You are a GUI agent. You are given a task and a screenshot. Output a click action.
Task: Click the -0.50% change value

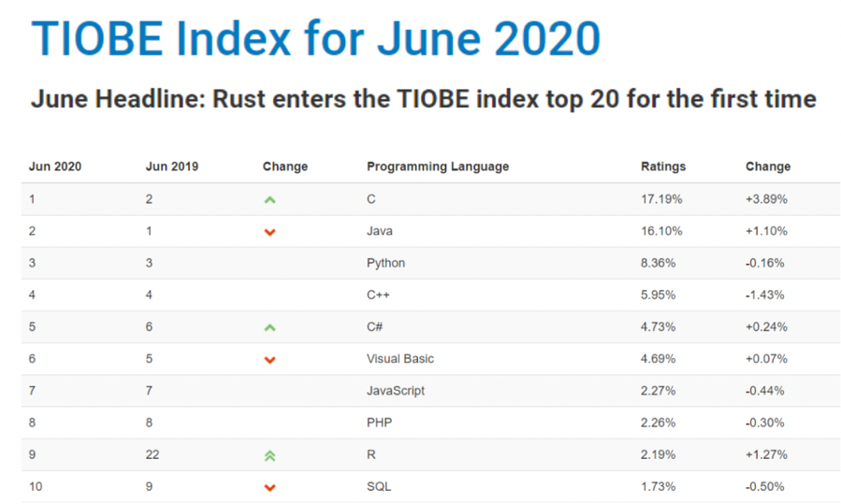point(765,487)
